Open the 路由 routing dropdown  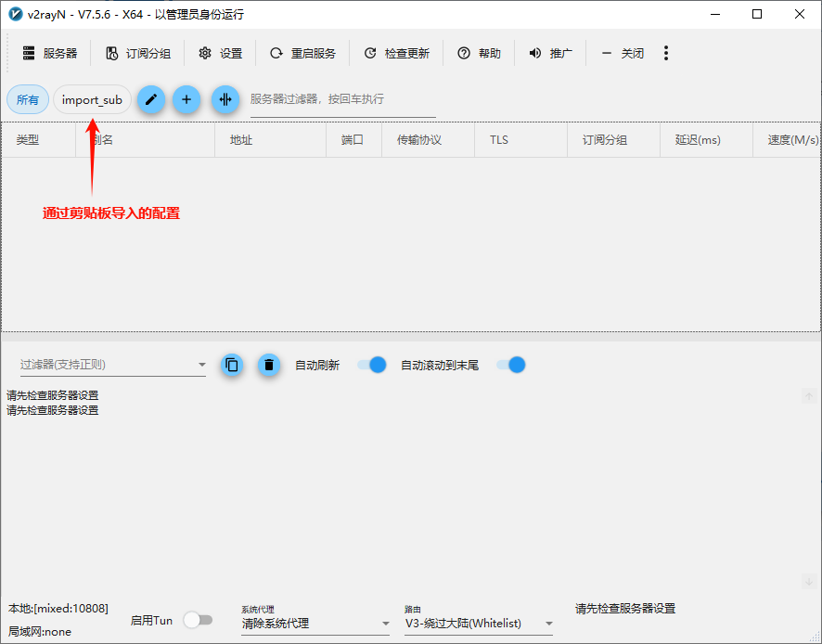[x=479, y=623]
